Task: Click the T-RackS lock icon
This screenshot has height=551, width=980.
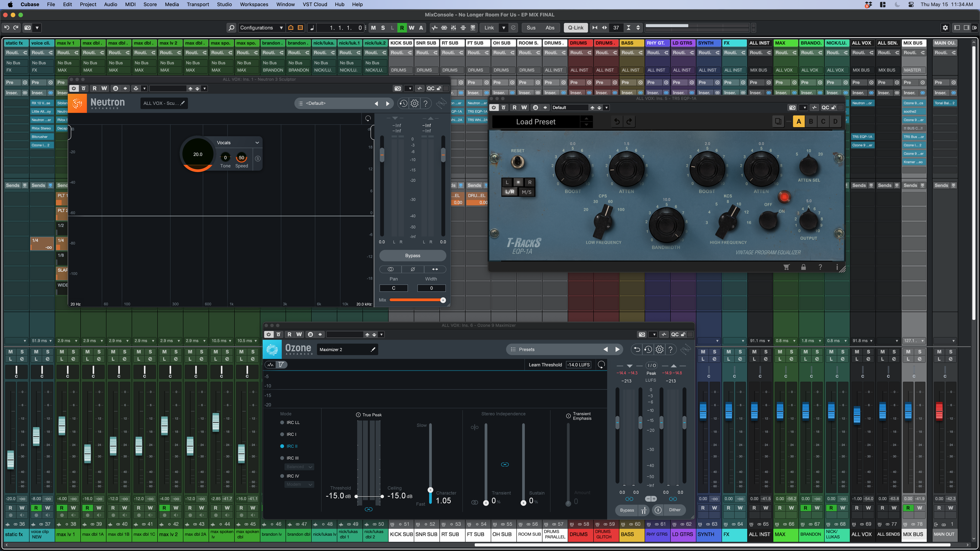Action: click(804, 267)
